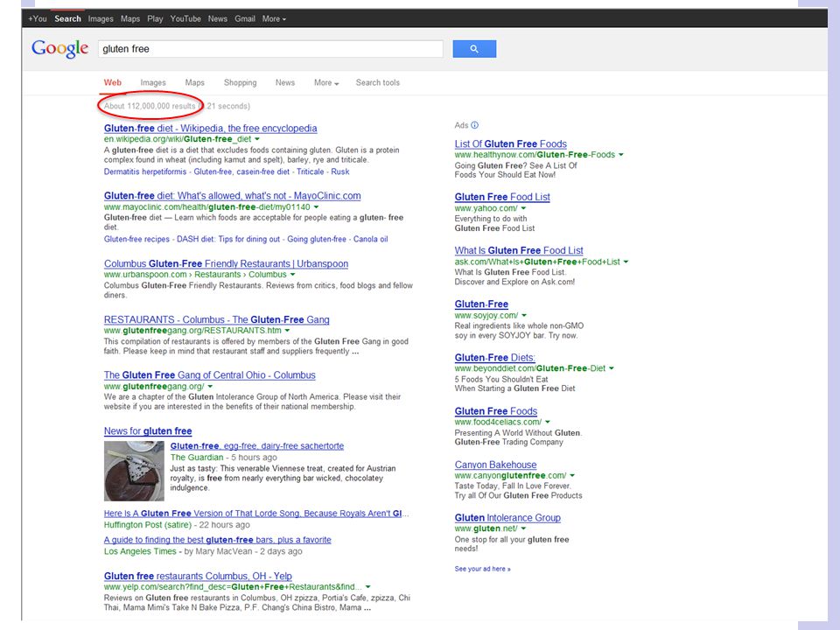840x630 pixels.
Task: Expand arrow beside healthynow.com ad URL
Action: tap(621, 155)
